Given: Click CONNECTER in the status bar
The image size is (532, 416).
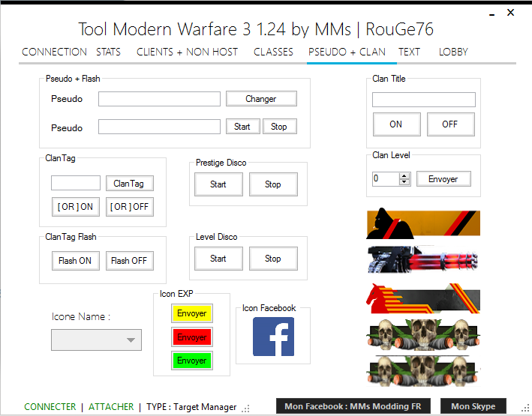Looking at the screenshot, I should coord(50,406).
